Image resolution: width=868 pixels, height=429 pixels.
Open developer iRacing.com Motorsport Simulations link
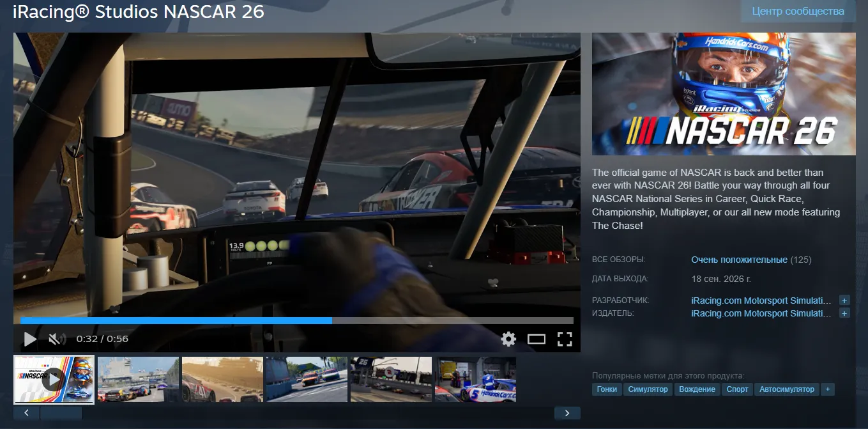tap(761, 300)
